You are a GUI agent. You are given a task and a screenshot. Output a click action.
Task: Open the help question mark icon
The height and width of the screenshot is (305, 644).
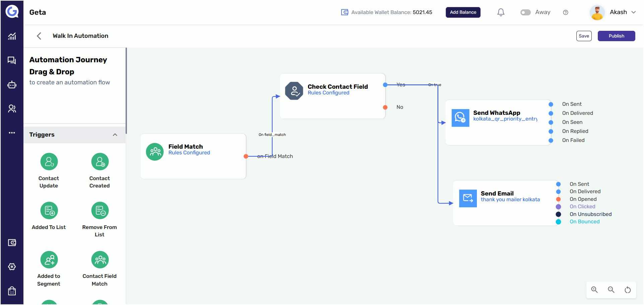[x=566, y=12]
